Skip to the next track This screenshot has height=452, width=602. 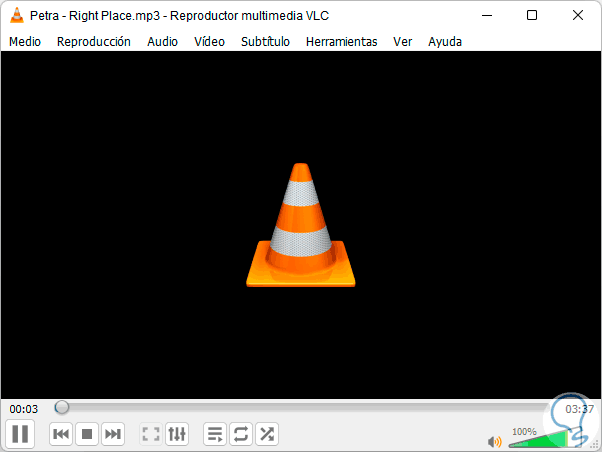113,434
